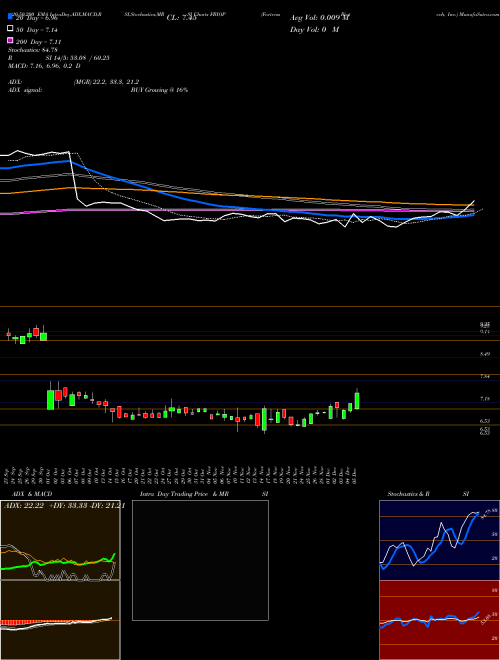Click the RSI 14/3 values text
The image size is (500, 660).
78,58
